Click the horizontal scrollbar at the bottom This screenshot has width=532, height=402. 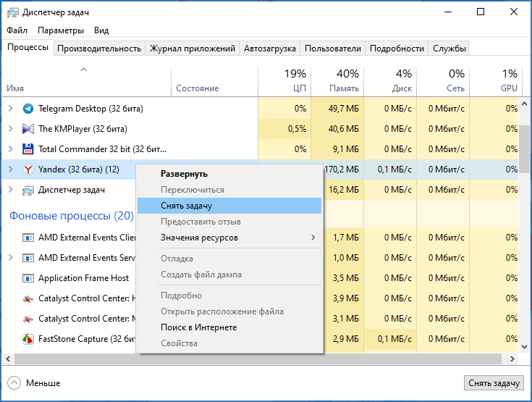217,359
